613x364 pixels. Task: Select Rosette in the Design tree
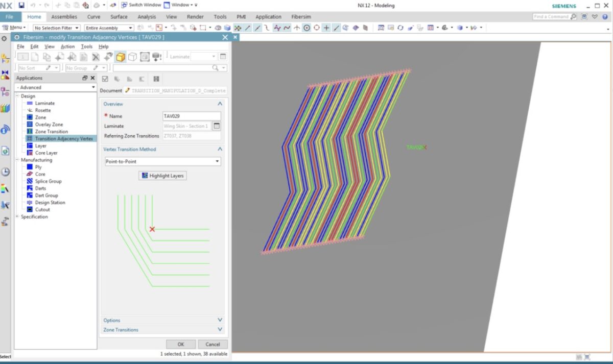click(x=43, y=110)
